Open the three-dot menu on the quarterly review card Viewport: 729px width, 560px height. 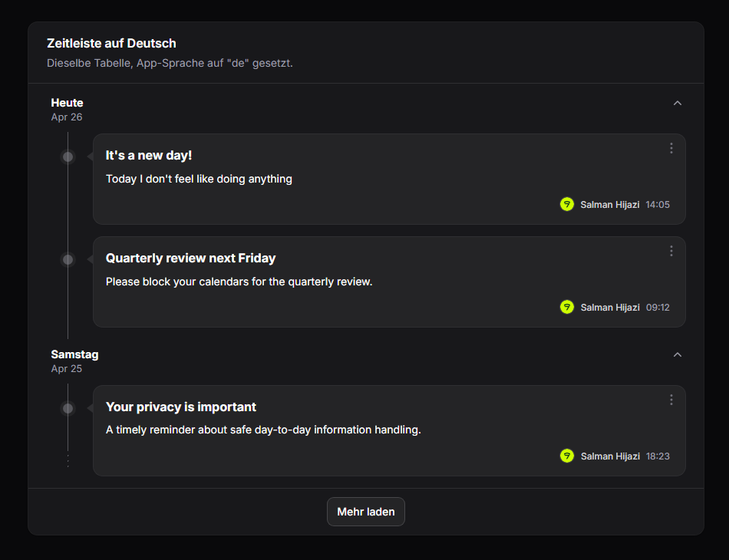(x=671, y=250)
